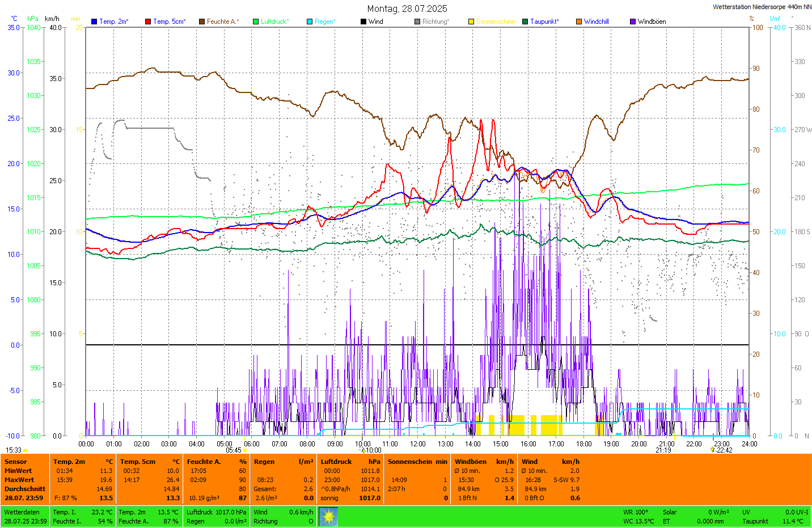This screenshot has width=812, height=528.
Task: Click the Taupunkt legend label
Action: [544, 22]
